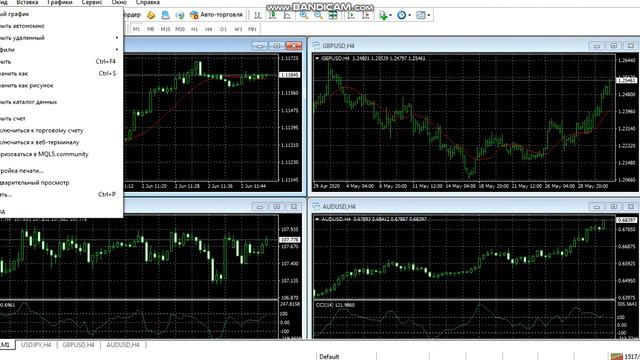
Task: Open the Окно menu
Action: [x=119, y=2]
